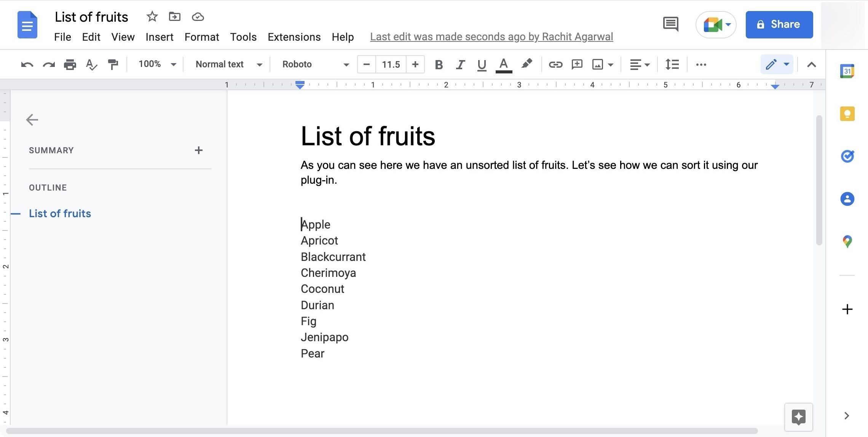Click the Underline formatting icon
Screen dimensions: 868x437
point(482,64)
